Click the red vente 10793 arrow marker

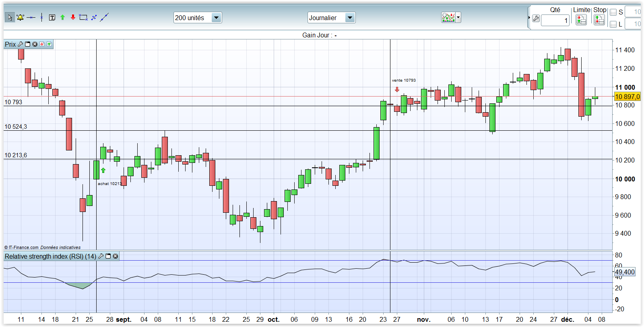pos(397,89)
